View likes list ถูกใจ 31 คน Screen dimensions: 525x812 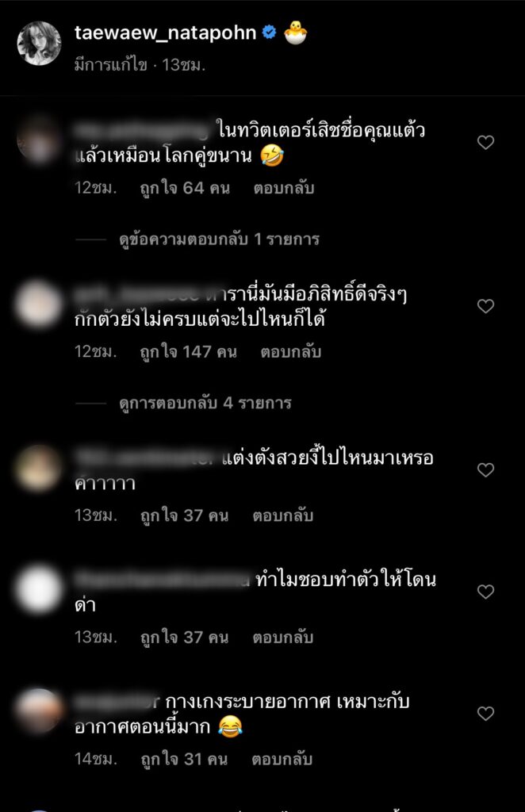pyautogui.click(x=184, y=759)
